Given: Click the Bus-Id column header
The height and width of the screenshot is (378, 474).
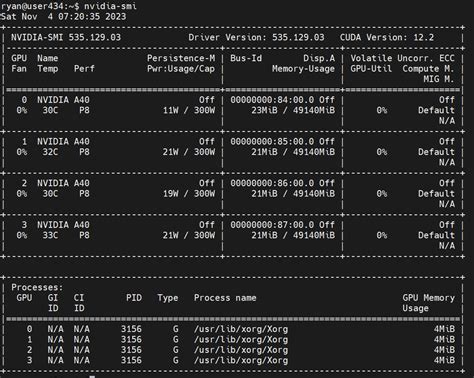Looking at the screenshot, I should click(x=246, y=58).
